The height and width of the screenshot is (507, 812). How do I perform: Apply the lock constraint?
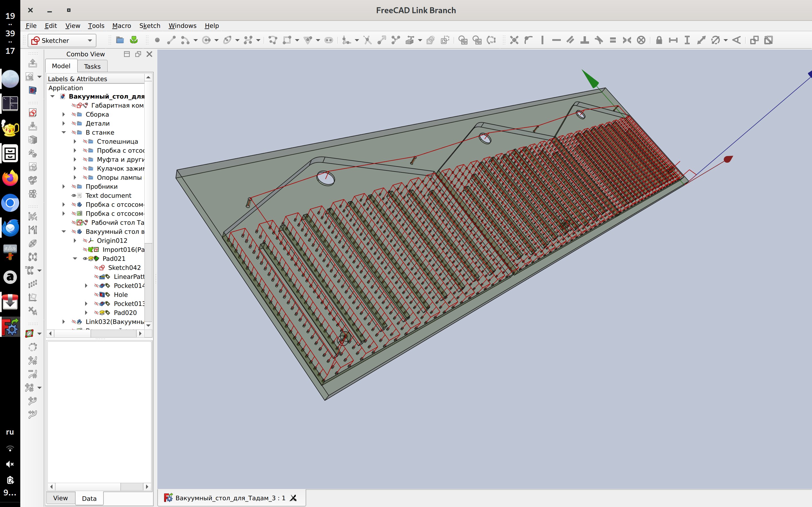[659, 40]
